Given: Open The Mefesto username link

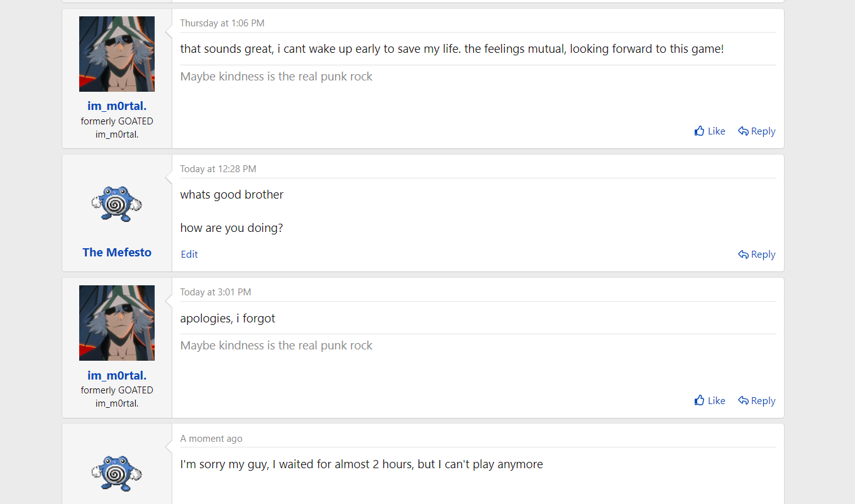Looking at the screenshot, I should tap(117, 252).
